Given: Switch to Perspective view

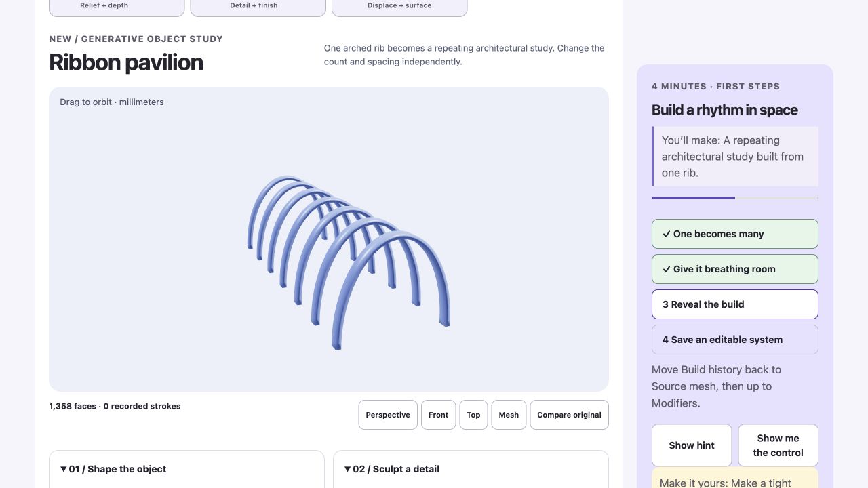Looking at the screenshot, I should (388, 415).
